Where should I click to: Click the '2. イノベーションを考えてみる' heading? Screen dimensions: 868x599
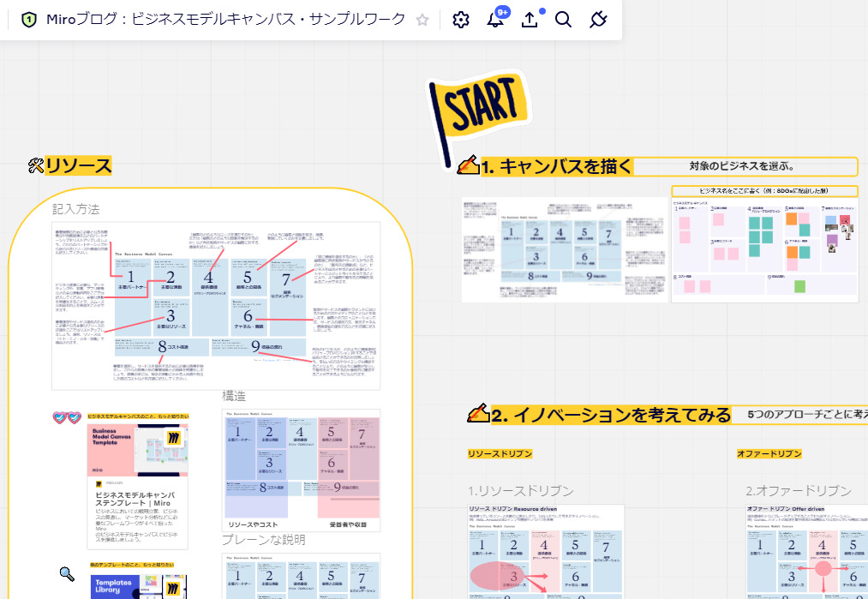click(610, 415)
